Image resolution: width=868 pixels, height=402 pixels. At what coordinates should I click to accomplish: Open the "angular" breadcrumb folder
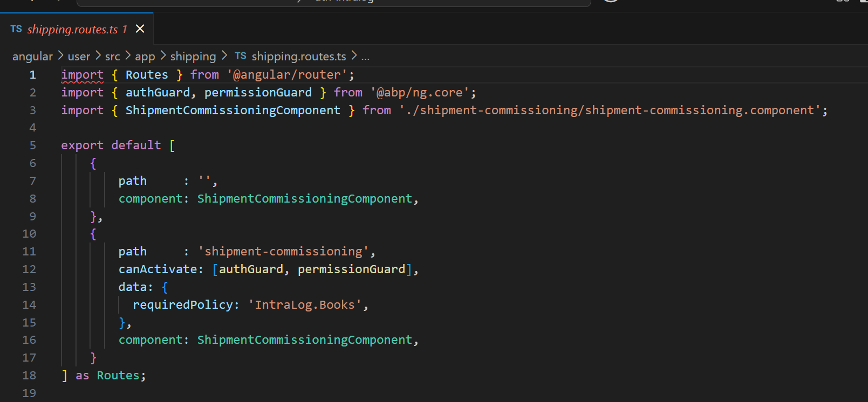[32, 57]
